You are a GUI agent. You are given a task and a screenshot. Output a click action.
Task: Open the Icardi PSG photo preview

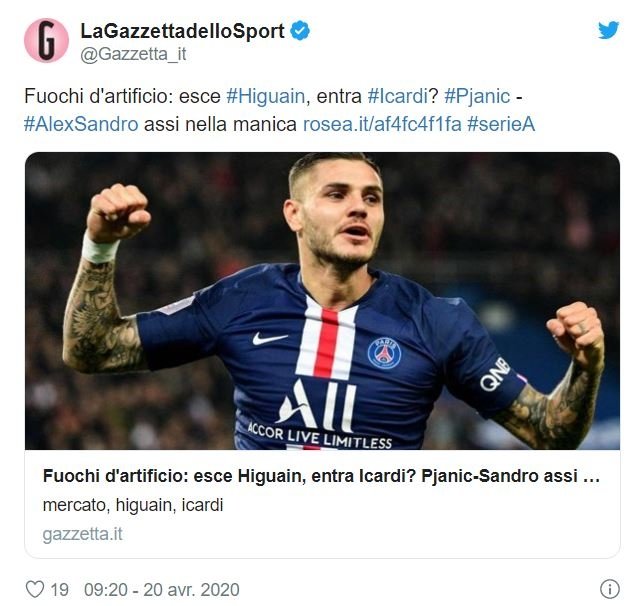click(322, 301)
